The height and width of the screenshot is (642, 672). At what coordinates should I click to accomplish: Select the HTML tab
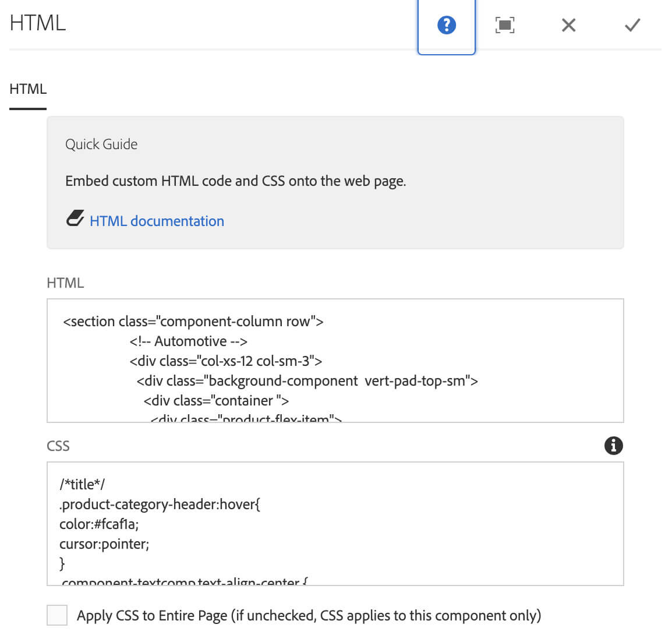click(x=28, y=89)
